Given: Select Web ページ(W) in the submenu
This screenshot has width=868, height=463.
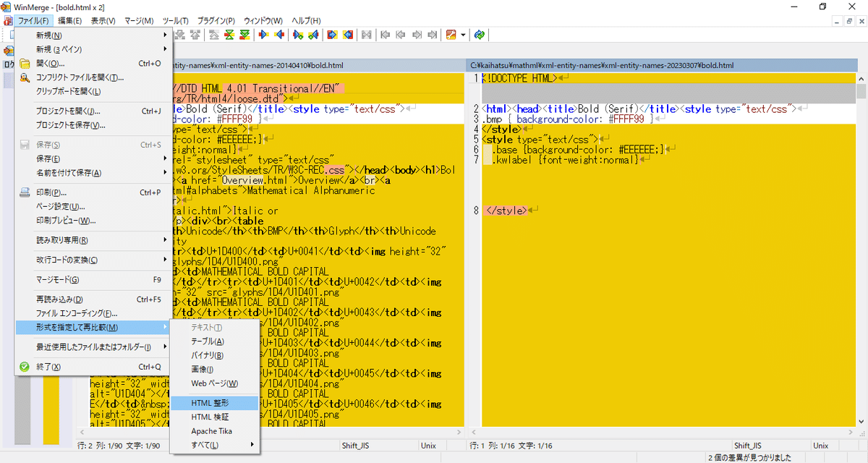Looking at the screenshot, I should [214, 383].
